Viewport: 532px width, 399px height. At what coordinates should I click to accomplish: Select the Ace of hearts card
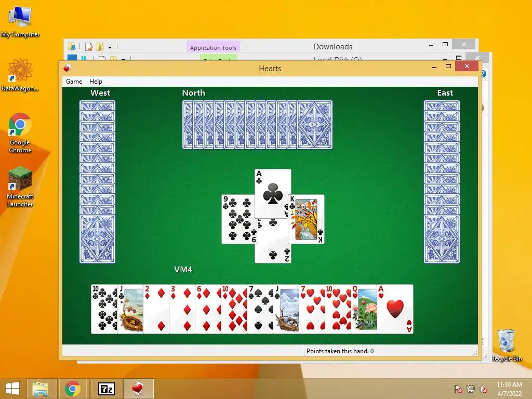[395, 309]
